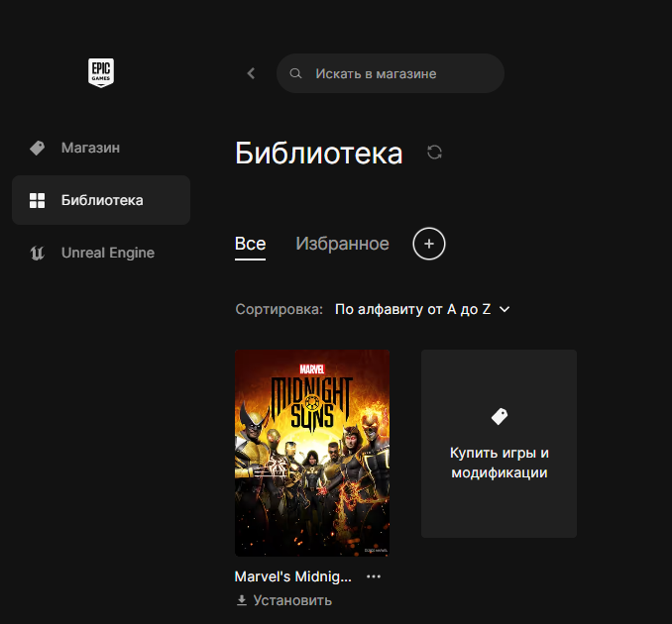The width and height of the screenshot is (672, 624).
Task: Click the download icon beside Установить
Action: [x=241, y=600]
